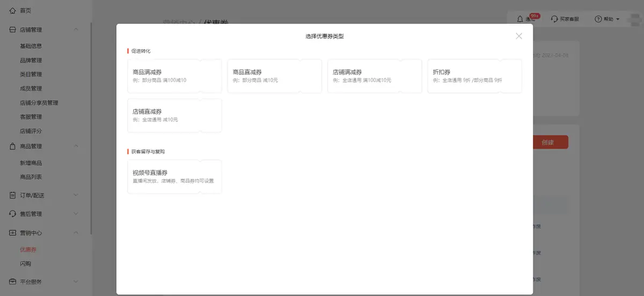The width and height of the screenshot is (644, 296).
Task: Click the platform service briefcase icon
Action: (x=13, y=282)
